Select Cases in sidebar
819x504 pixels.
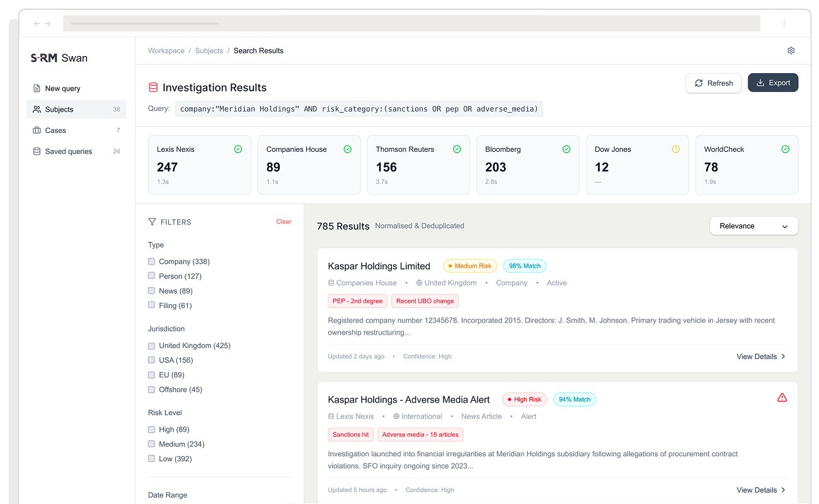click(x=76, y=130)
